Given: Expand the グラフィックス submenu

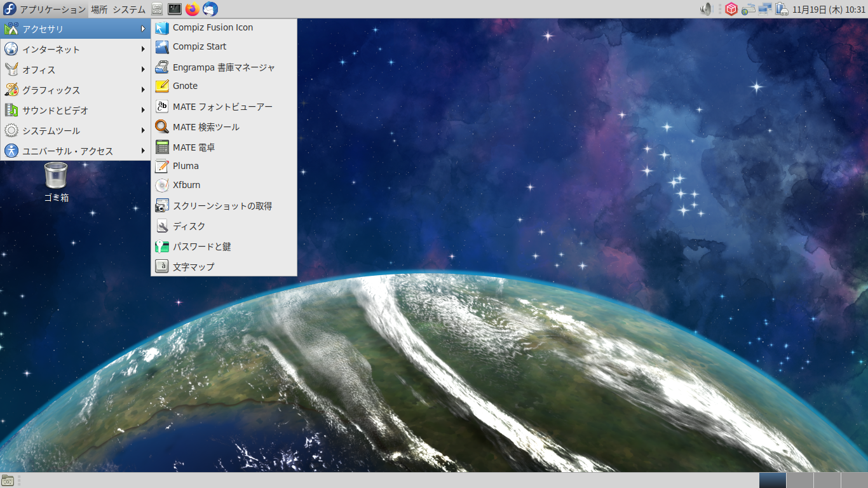Looking at the screenshot, I should [75, 90].
